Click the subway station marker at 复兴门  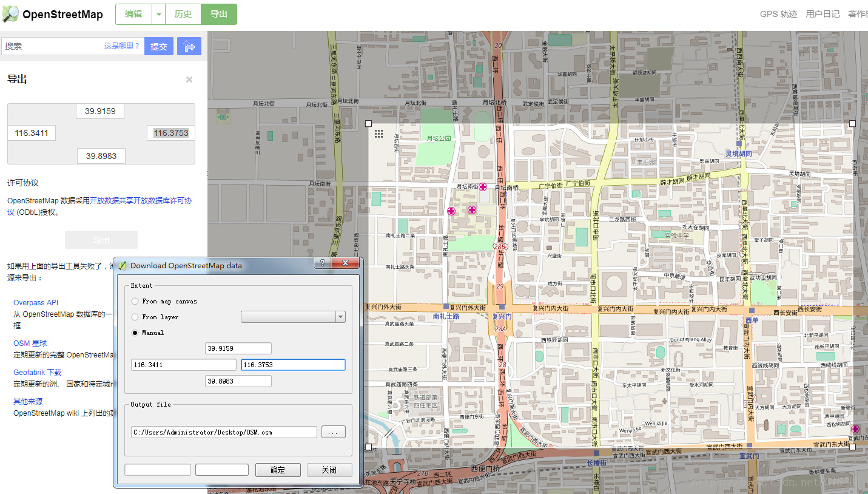tap(502, 306)
